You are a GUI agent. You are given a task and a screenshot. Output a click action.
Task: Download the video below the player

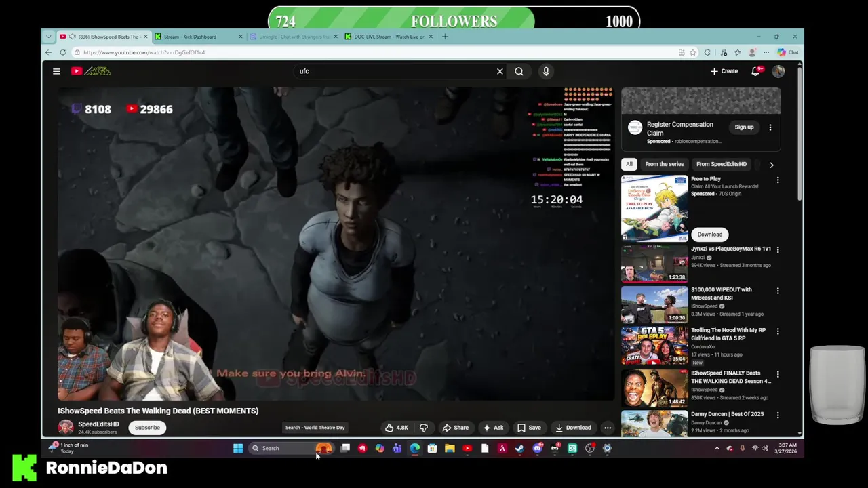573,428
